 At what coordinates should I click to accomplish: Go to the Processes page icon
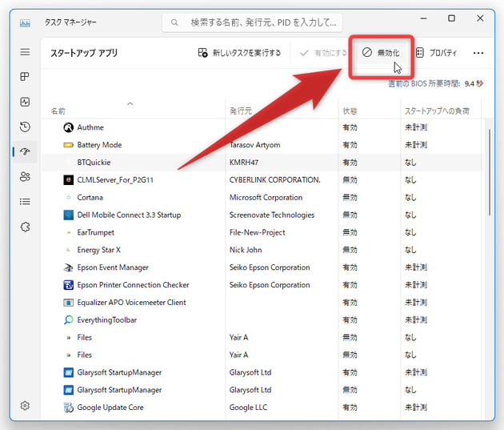(x=25, y=77)
